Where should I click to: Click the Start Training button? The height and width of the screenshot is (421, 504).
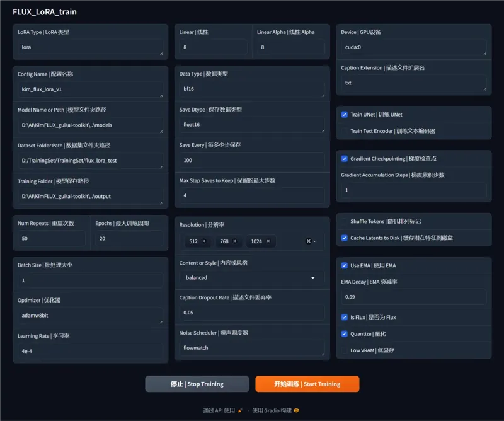click(x=307, y=384)
